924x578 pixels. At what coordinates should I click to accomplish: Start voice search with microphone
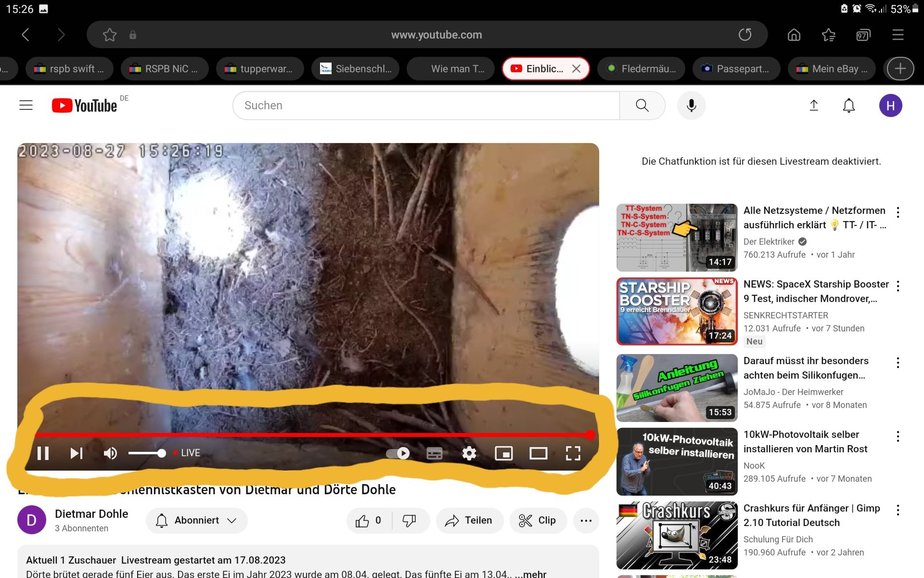pos(691,105)
